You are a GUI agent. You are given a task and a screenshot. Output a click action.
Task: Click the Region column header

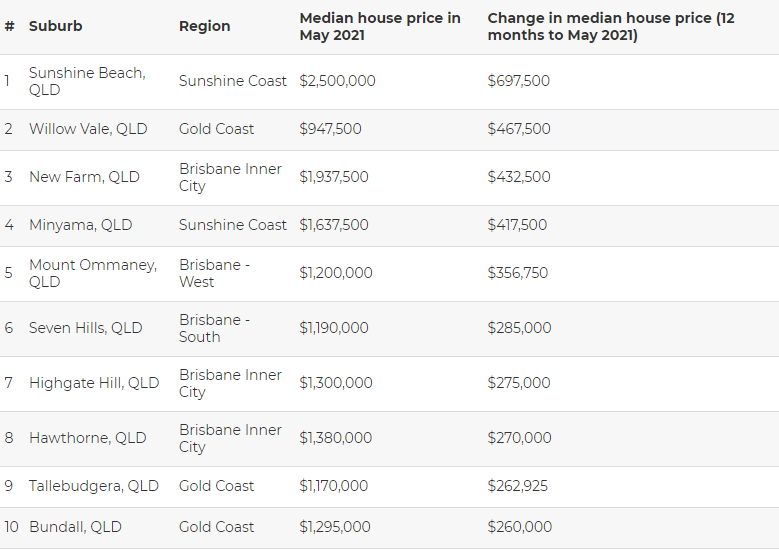coord(204,26)
